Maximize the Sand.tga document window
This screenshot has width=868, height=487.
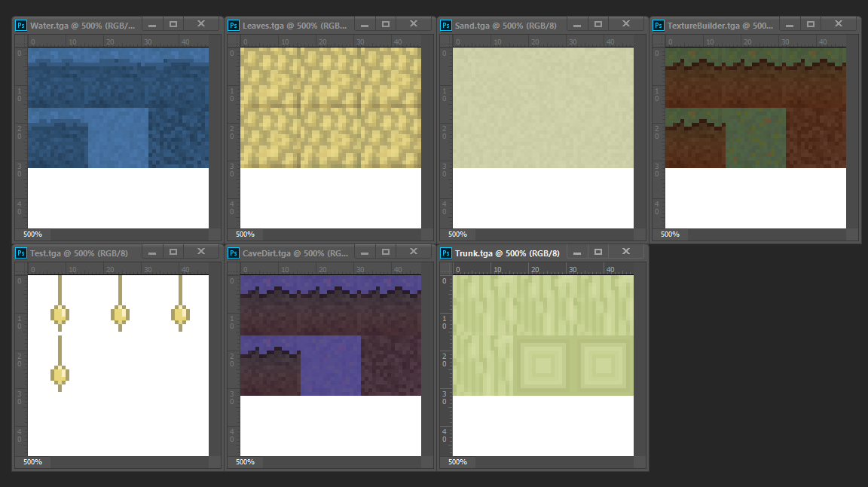pyautogui.click(x=598, y=24)
